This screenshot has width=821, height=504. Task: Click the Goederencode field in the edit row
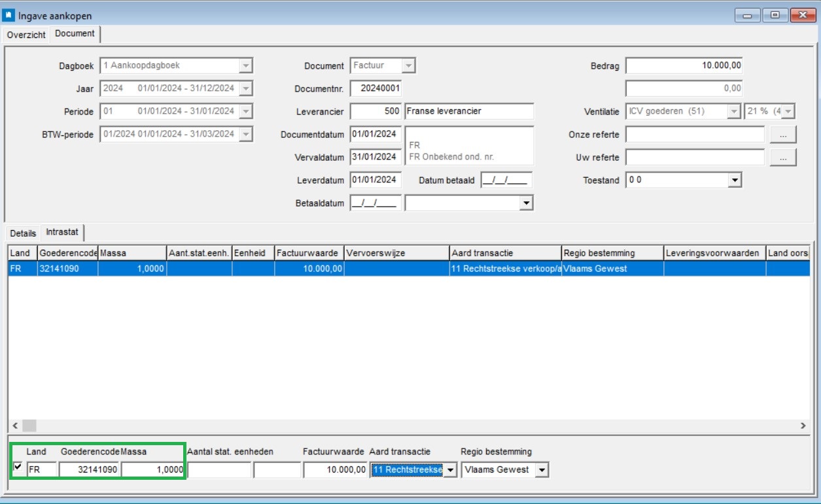[89, 470]
